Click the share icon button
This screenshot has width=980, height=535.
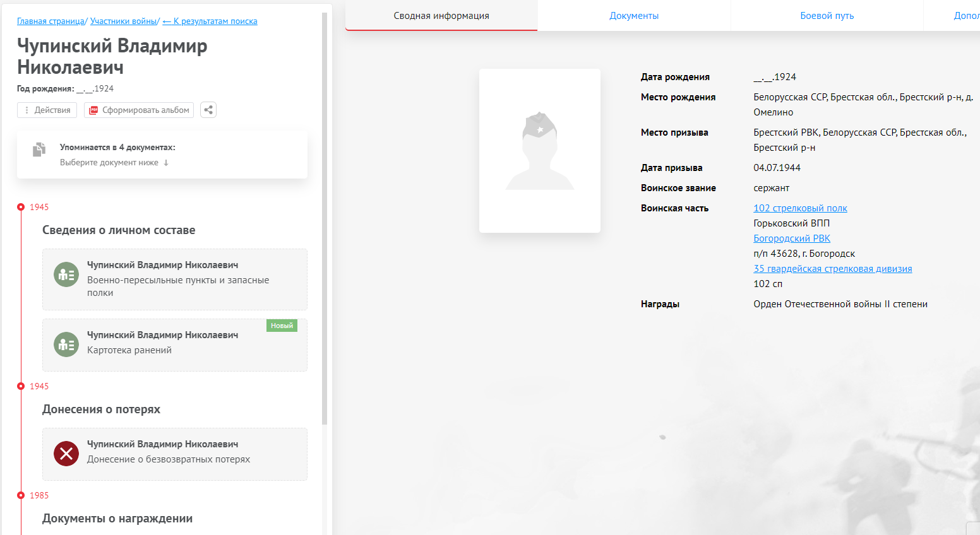pos(208,110)
